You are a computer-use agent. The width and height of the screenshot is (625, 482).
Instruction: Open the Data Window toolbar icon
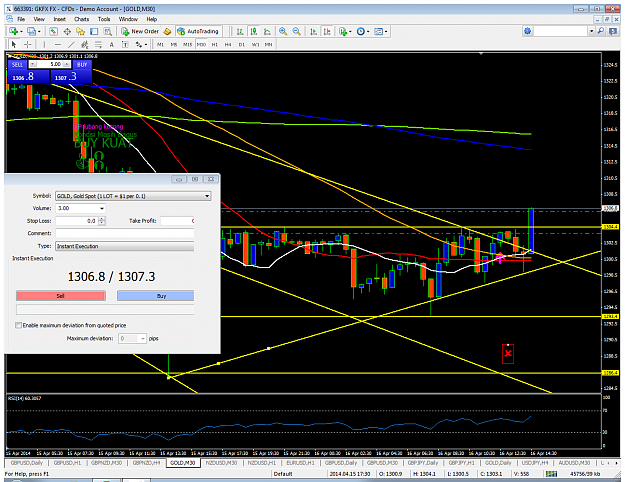pyautogui.click(x=67, y=31)
